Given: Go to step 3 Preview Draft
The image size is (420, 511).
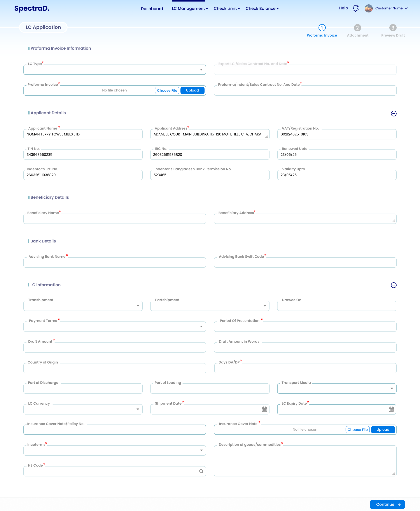Looking at the screenshot, I should click(393, 31).
